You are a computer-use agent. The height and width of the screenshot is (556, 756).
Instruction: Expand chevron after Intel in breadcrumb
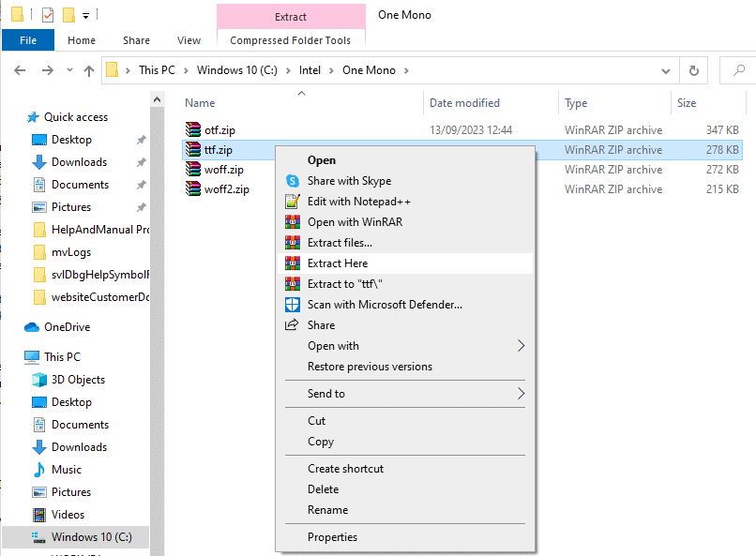tap(331, 71)
